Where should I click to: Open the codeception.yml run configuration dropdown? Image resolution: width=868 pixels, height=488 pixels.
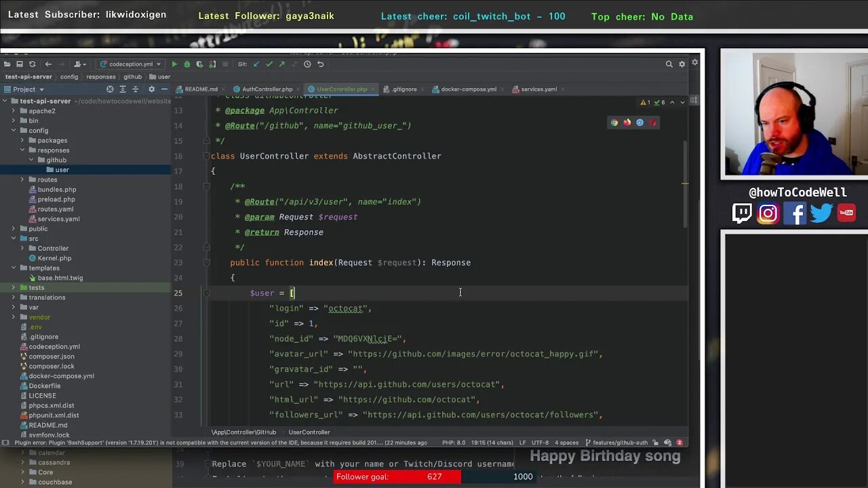[130, 64]
